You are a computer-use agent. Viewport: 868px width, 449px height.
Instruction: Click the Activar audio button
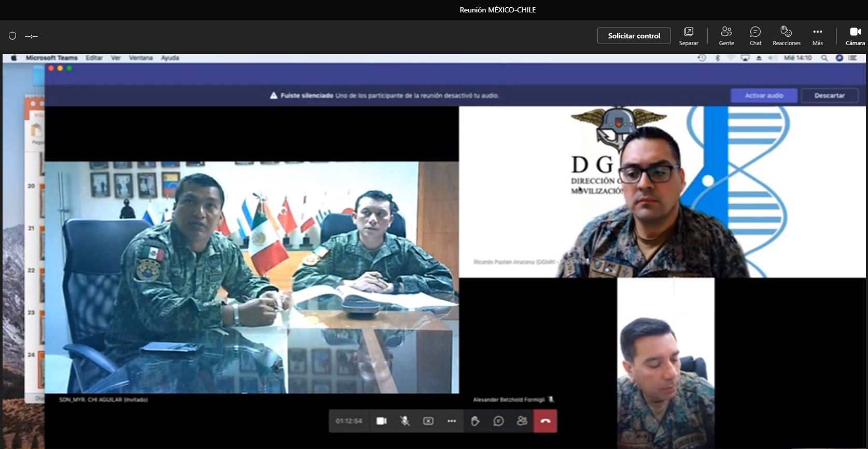pyautogui.click(x=764, y=95)
